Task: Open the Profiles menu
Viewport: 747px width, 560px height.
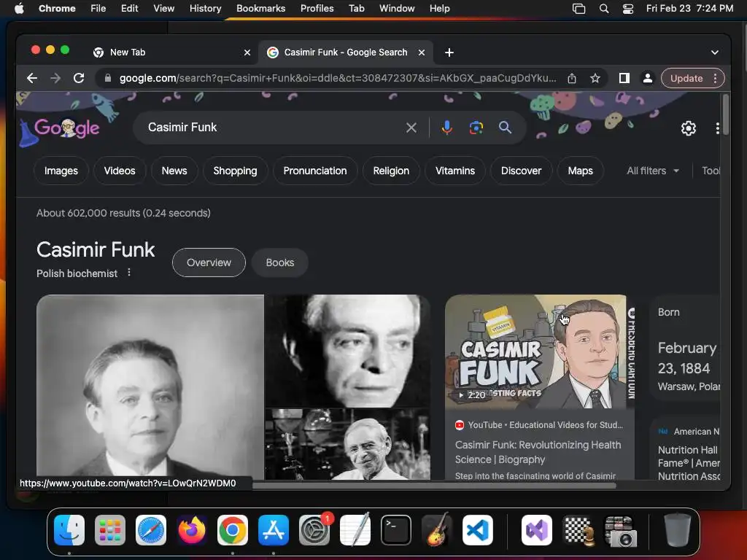Action: coord(317,9)
